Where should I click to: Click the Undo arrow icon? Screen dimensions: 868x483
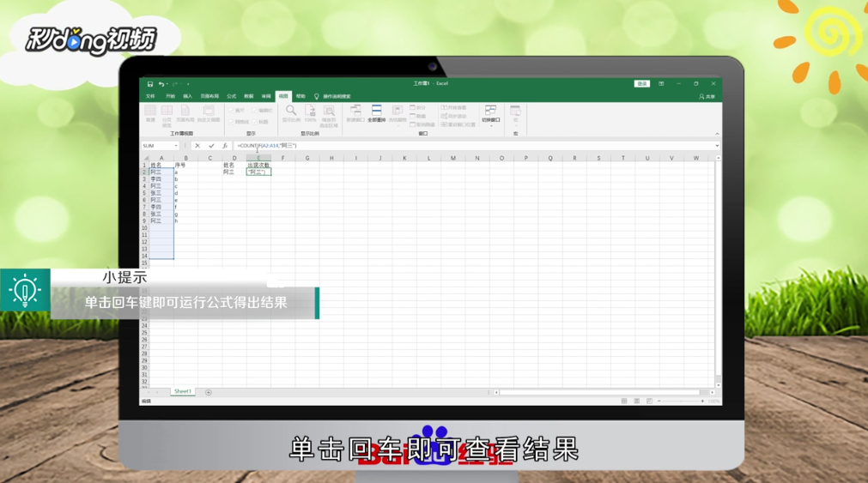point(161,84)
